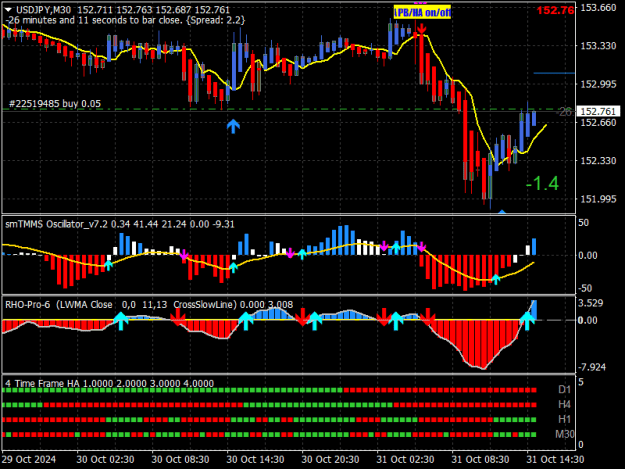Click the 30 Oct 08:30 time label
This screenshot has height=469, width=625.
coord(180,459)
